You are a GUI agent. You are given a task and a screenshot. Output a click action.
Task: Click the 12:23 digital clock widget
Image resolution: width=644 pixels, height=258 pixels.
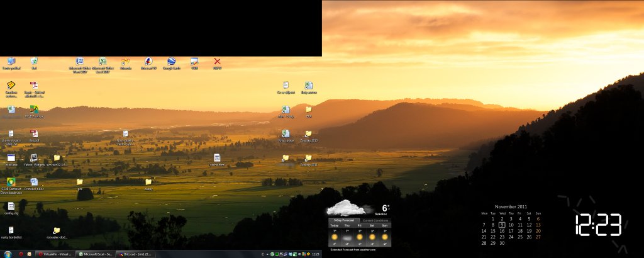(x=598, y=225)
